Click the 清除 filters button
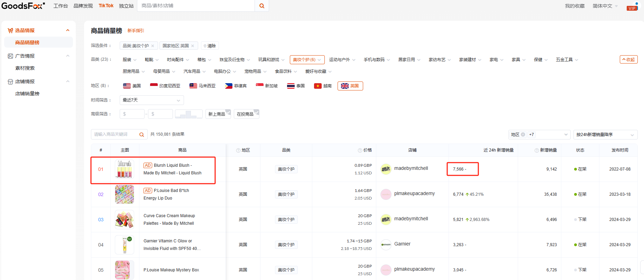This screenshot has height=280, width=644. click(x=210, y=46)
